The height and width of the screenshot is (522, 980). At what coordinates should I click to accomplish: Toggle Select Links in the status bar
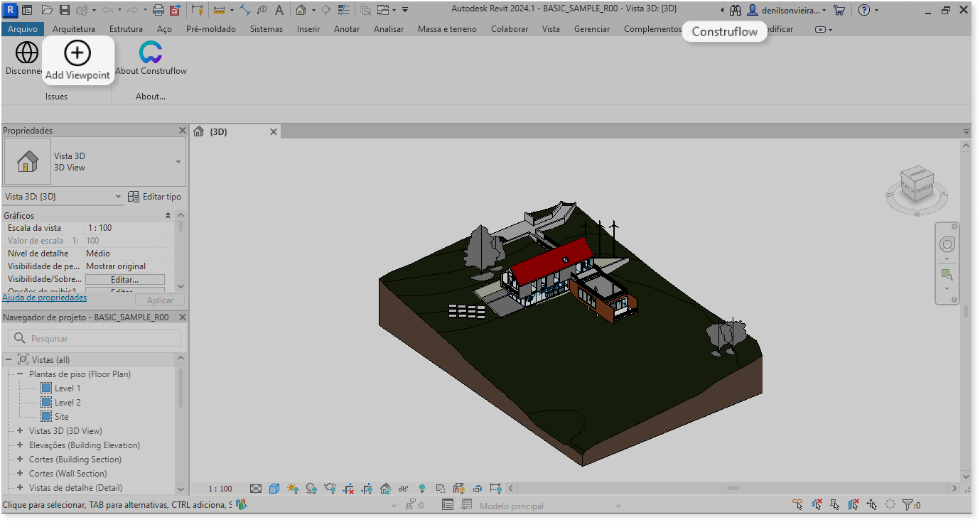pos(798,504)
